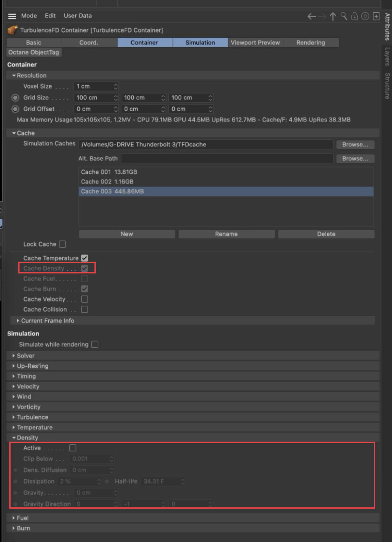Click the new Attribute Manager plus icon
Screen dimensions: 392x542
click(x=376, y=16)
